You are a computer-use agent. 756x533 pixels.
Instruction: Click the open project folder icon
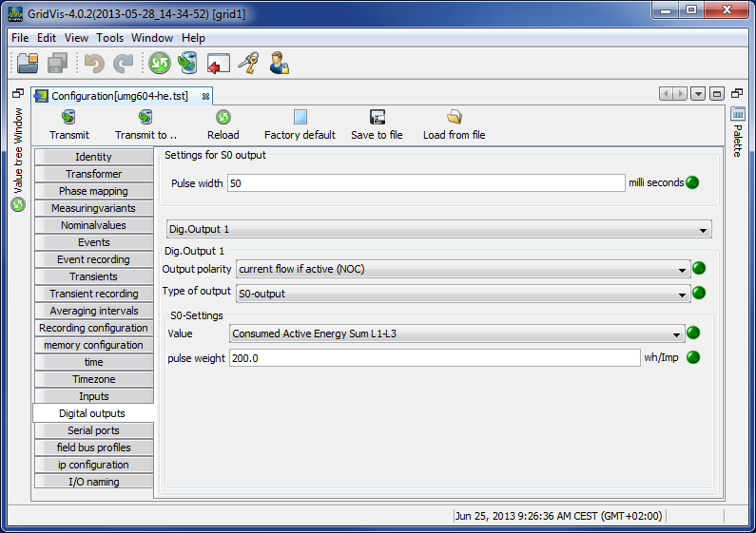point(28,64)
